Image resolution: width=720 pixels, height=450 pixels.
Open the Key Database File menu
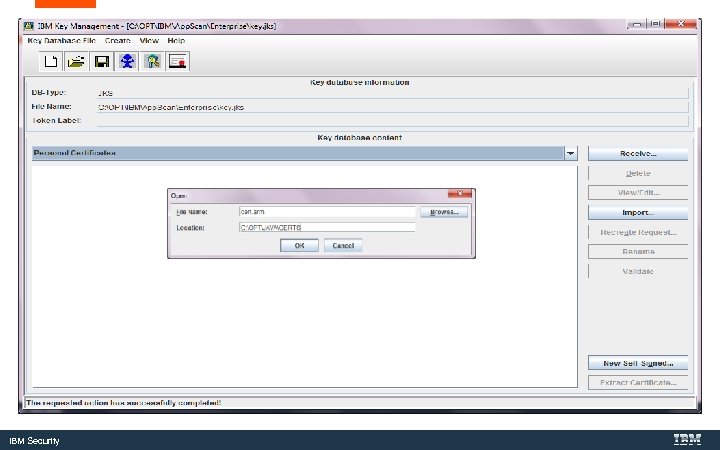coord(62,40)
